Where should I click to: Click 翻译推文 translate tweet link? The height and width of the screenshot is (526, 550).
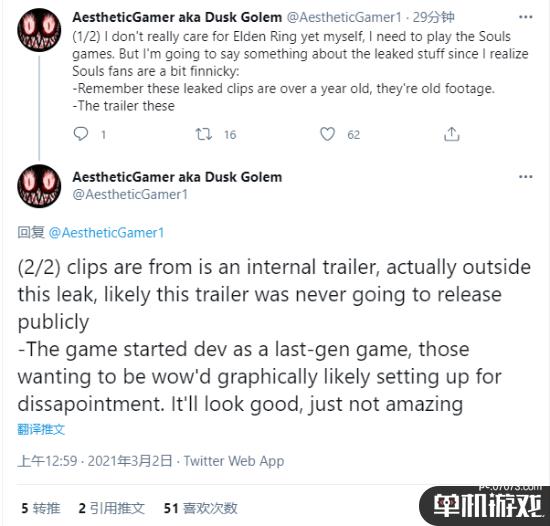(41, 429)
